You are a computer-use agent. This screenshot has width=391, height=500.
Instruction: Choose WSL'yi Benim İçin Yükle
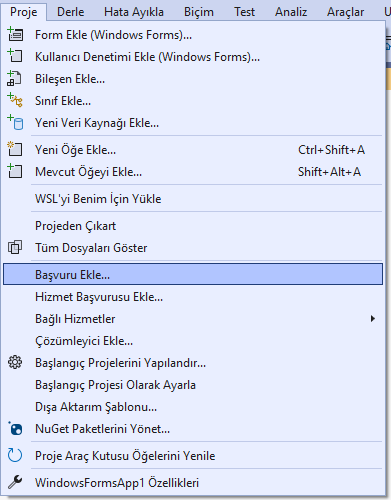(193, 199)
